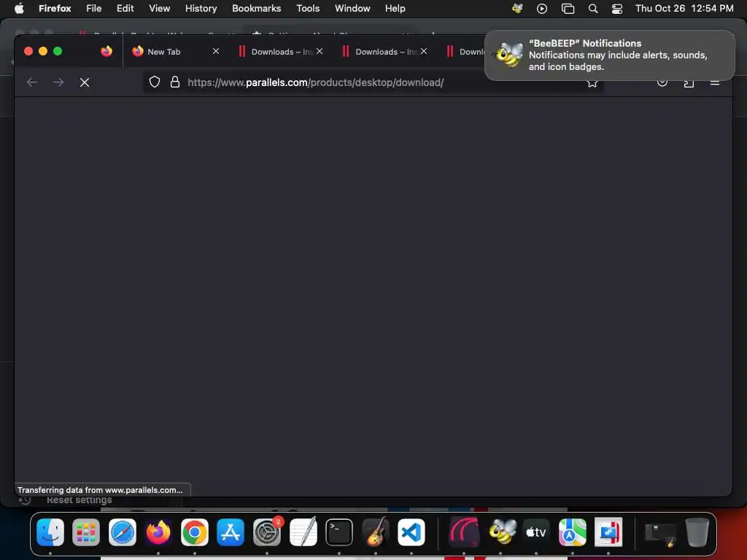
Task: Close the first Downloads tab
Action: pyautogui.click(x=320, y=51)
